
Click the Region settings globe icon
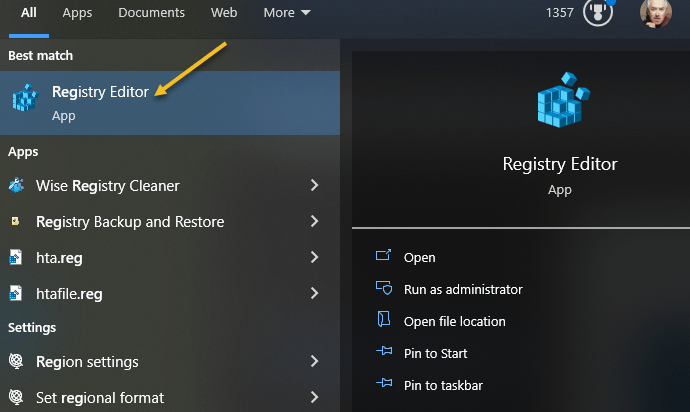click(x=17, y=362)
